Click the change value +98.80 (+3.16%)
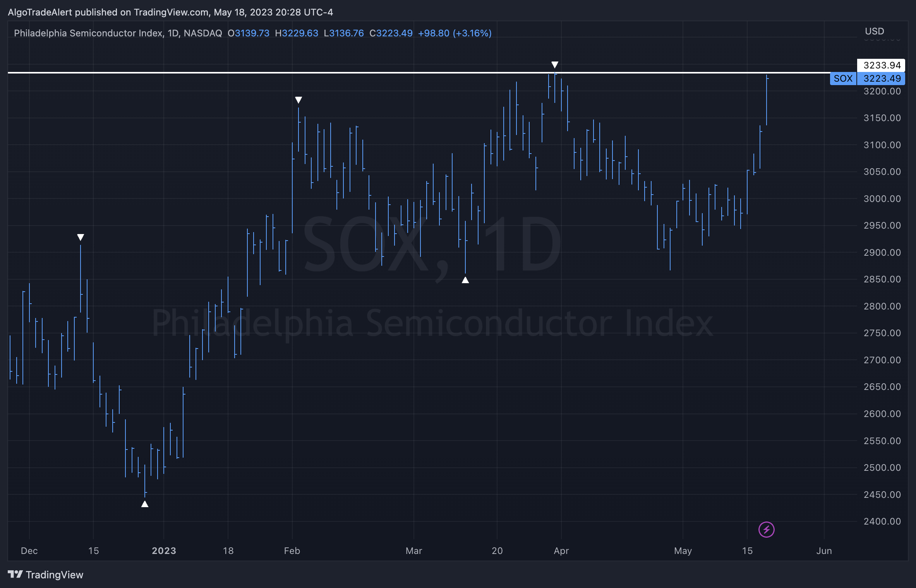Screen dimensions: 916x588 [455, 33]
